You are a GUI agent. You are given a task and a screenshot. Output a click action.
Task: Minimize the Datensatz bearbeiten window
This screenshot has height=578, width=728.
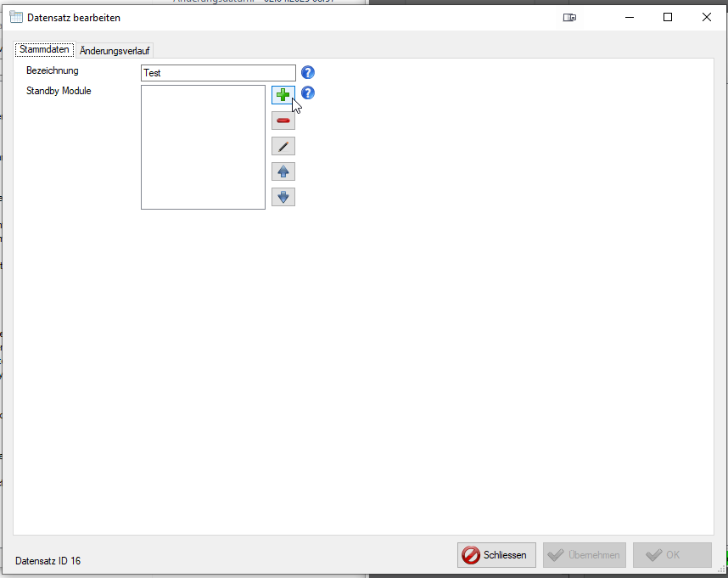(x=629, y=17)
